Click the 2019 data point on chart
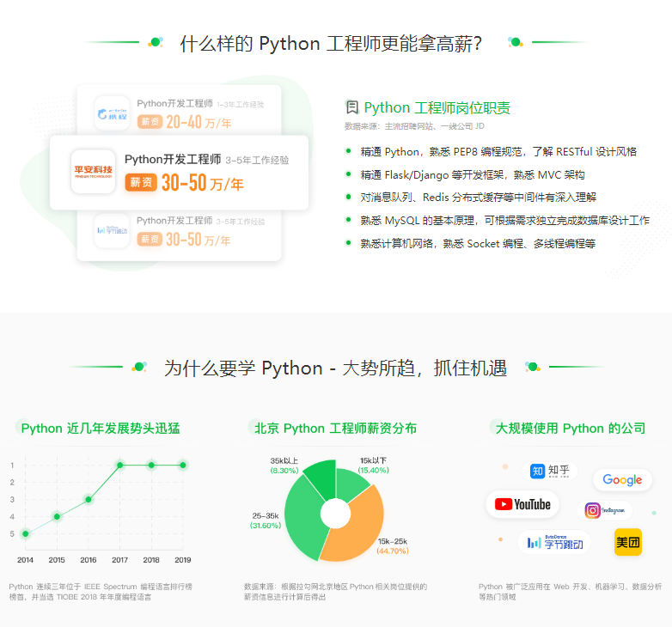Viewport: 672px width, 627px height. click(183, 466)
